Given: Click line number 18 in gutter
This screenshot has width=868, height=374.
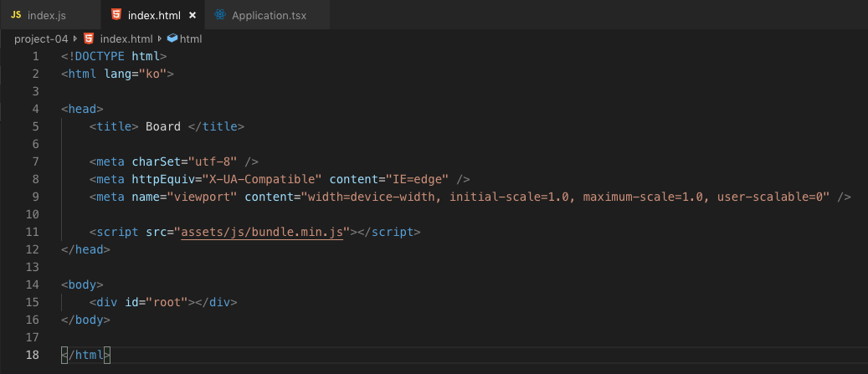Looking at the screenshot, I should (x=32, y=355).
